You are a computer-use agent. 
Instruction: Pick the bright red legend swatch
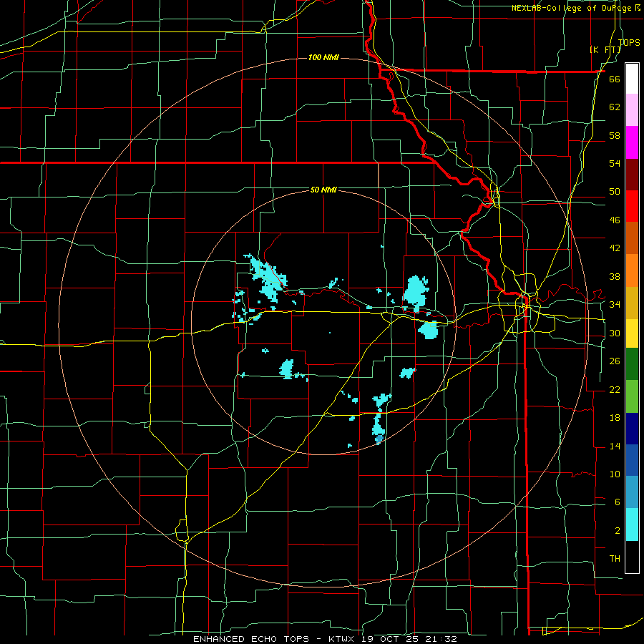click(x=632, y=206)
